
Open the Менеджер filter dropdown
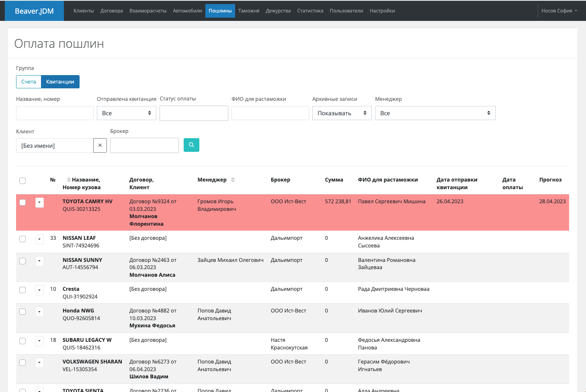435,113
